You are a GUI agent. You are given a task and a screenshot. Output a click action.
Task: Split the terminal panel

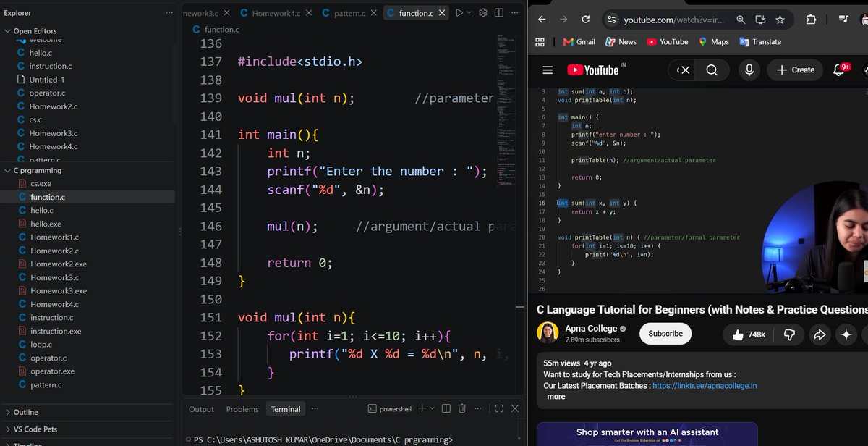point(446,408)
